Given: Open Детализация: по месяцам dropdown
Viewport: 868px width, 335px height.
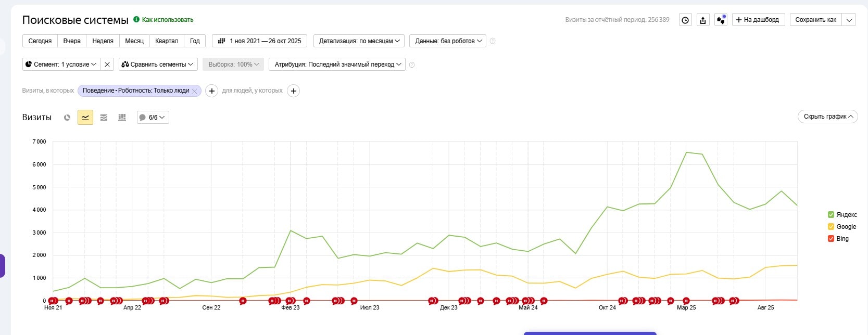Looking at the screenshot, I should [x=359, y=41].
